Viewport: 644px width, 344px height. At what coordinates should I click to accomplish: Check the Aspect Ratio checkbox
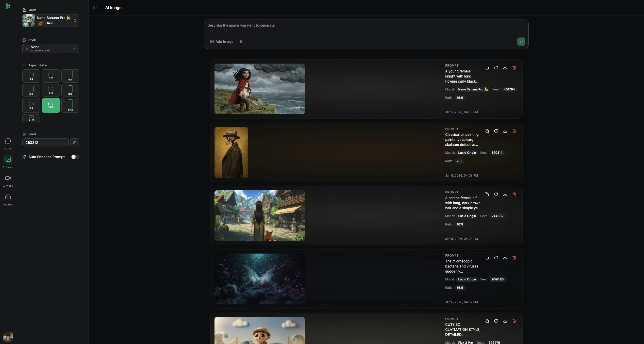tap(24, 65)
